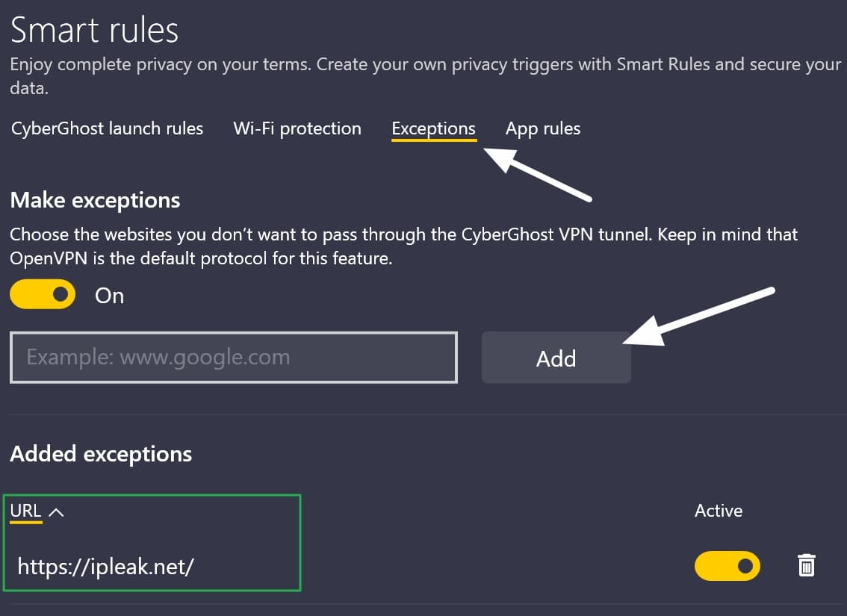Click the Smart rules page title
This screenshot has height=616, width=847.
tap(94, 30)
